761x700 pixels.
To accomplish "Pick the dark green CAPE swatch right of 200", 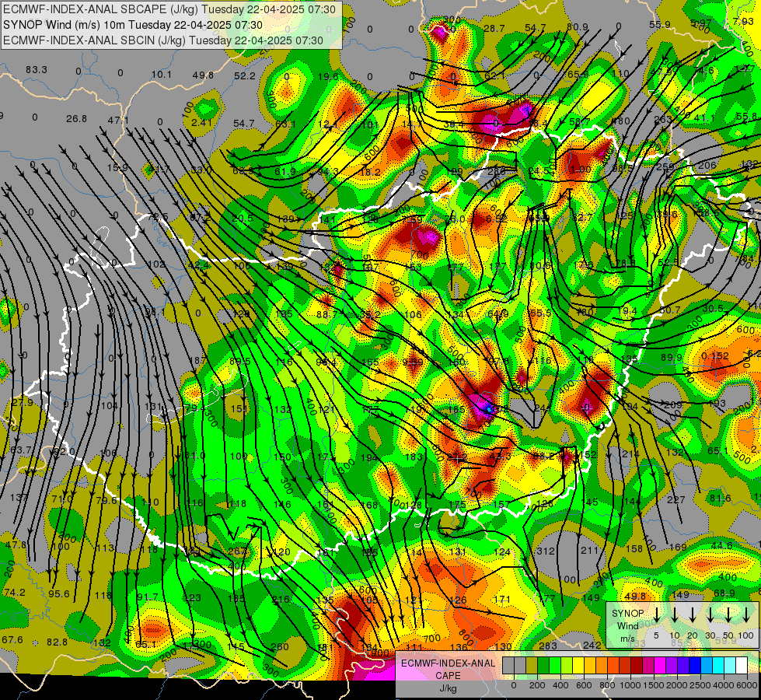I will [x=543, y=666].
